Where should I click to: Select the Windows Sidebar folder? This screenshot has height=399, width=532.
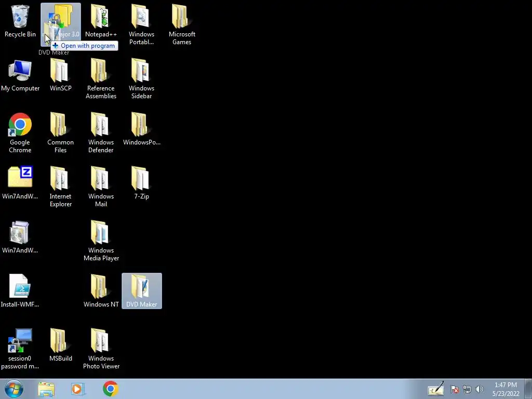[x=141, y=79]
